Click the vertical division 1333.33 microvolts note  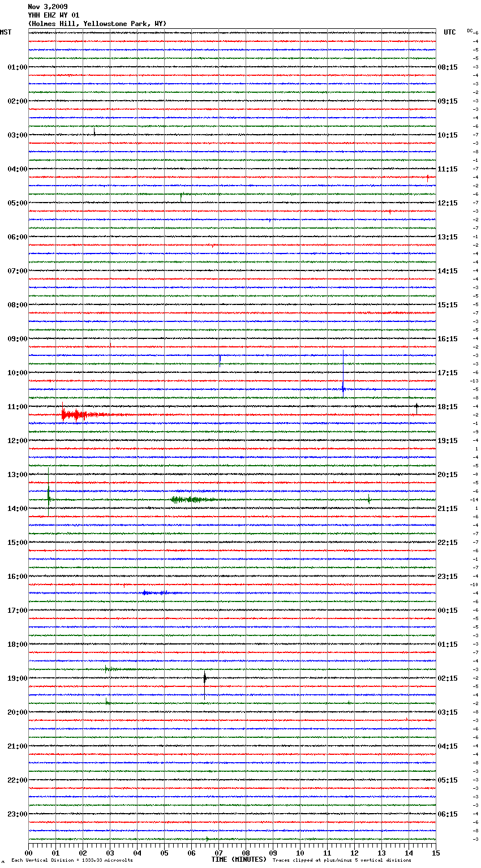tap(72, 861)
